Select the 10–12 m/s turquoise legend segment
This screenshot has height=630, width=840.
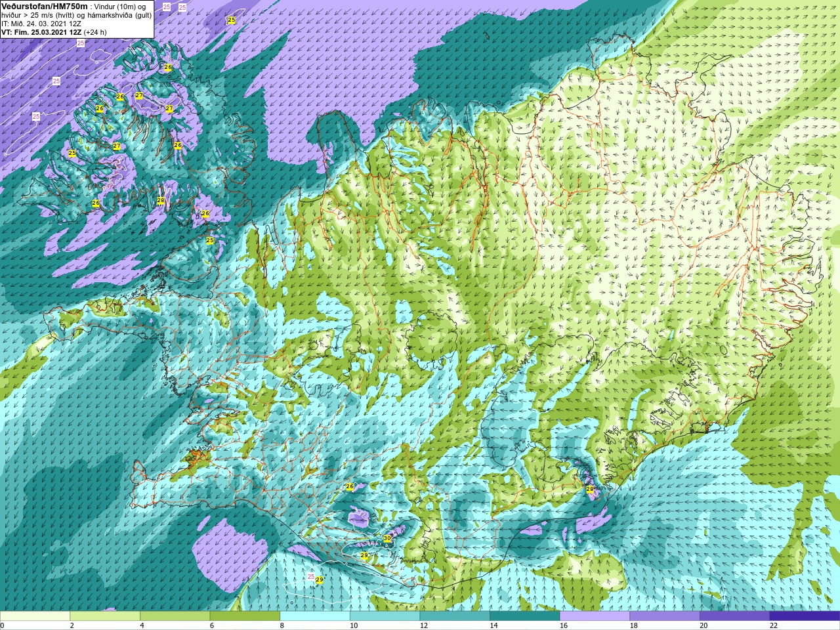point(385,616)
